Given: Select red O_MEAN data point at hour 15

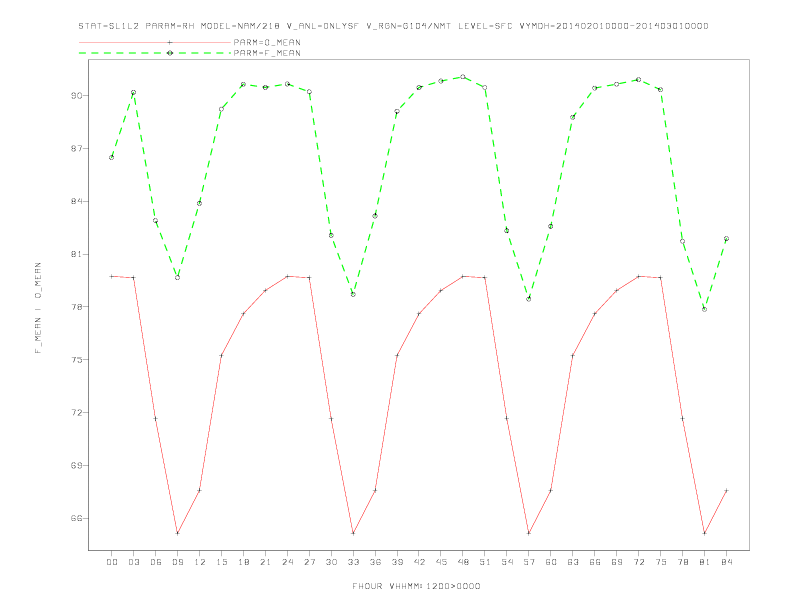Looking at the screenshot, I should (221, 355).
